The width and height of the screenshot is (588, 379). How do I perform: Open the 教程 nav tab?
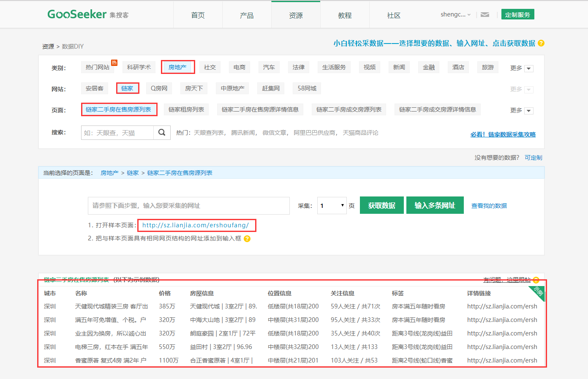pyautogui.click(x=345, y=15)
